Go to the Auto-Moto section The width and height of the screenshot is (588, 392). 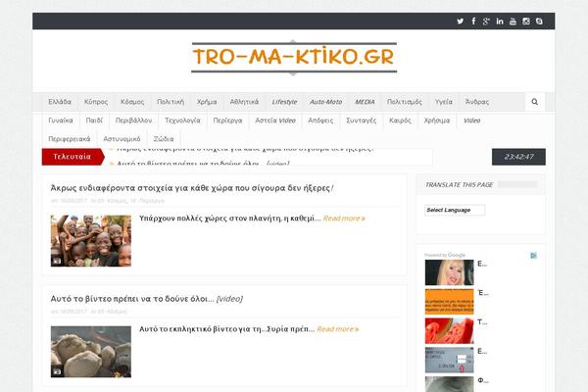coord(326,102)
